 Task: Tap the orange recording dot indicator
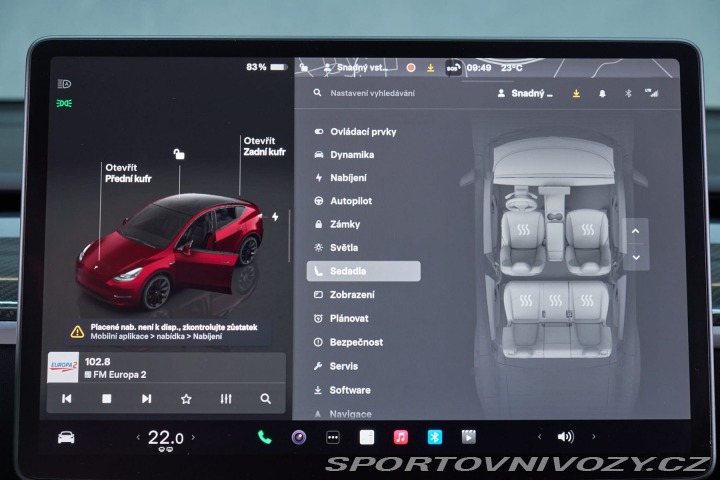point(411,68)
